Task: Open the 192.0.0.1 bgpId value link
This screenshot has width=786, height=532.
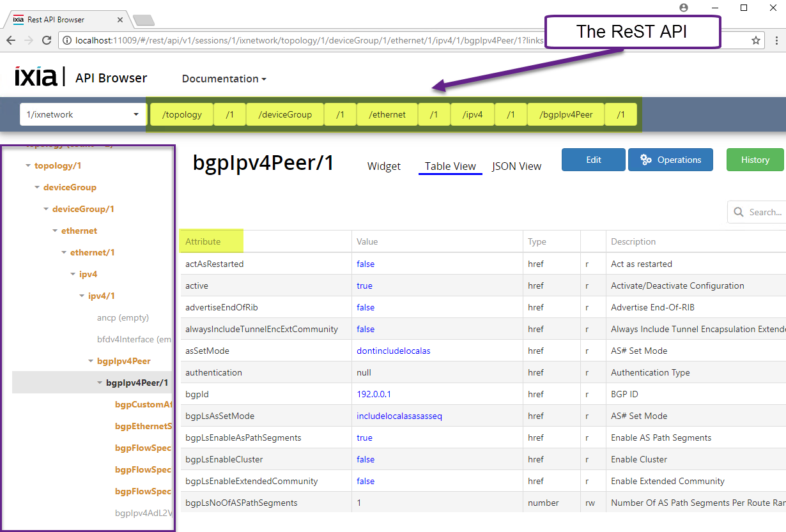Action: (373, 394)
